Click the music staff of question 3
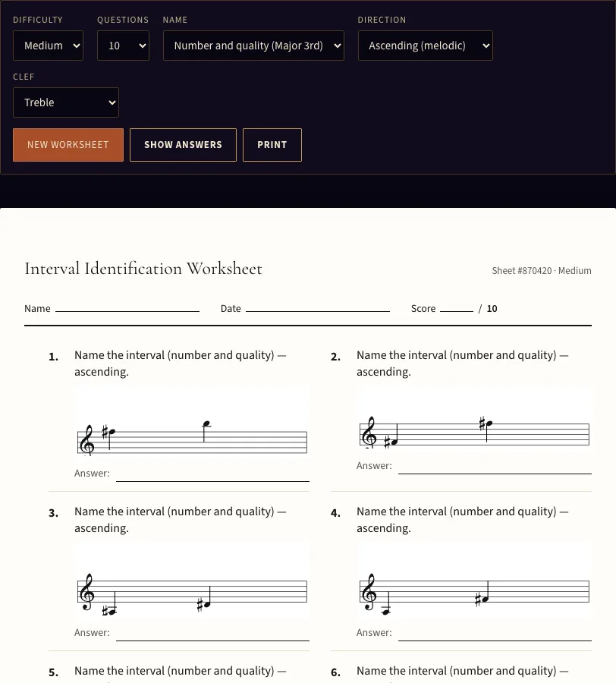The width and height of the screenshot is (616, 683). click(x=192, y=591)
